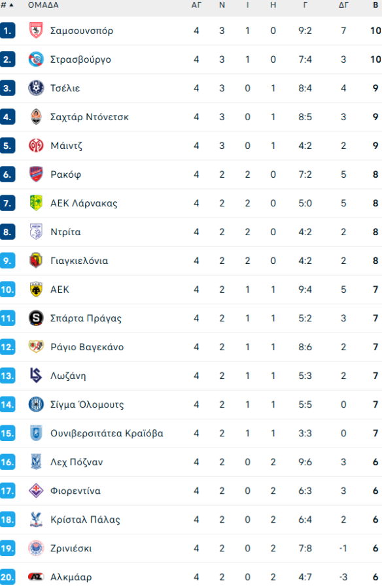Select the Ράγιο Βαγεκάνο crest

tap(36, 346)
